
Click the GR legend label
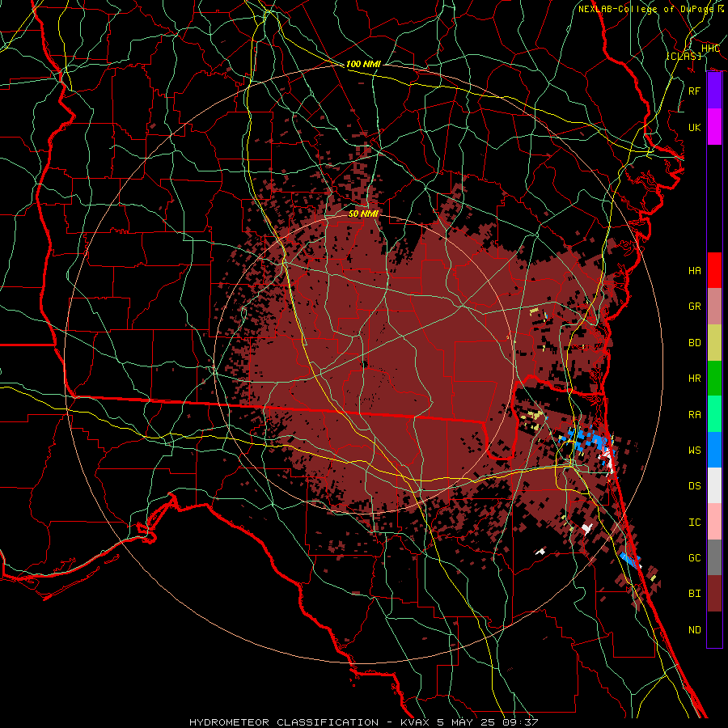(695, 307)
